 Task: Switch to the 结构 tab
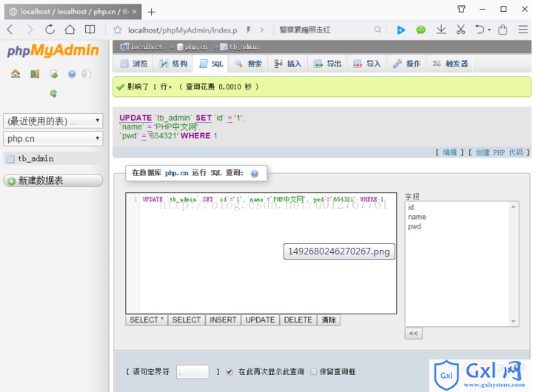[174, 64]
